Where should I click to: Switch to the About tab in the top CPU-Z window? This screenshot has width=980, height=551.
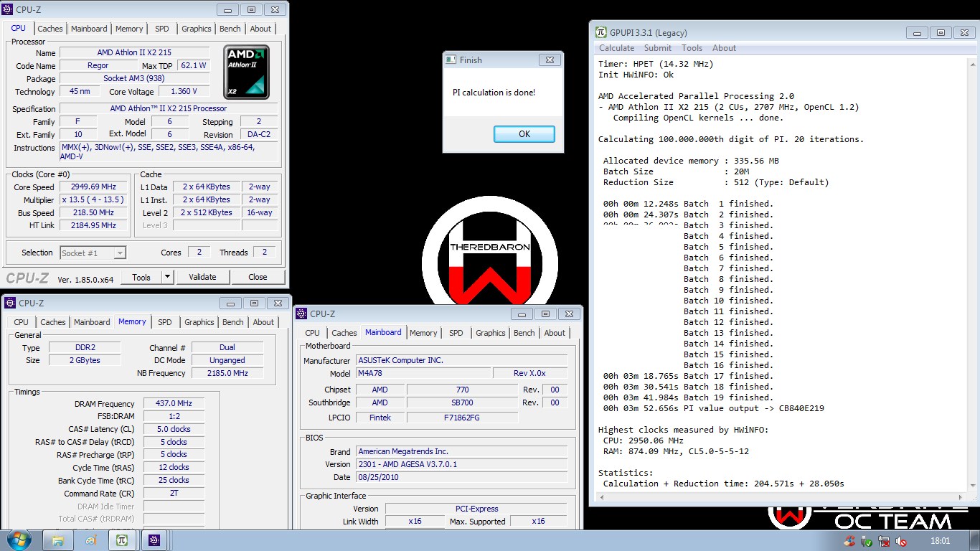click(x=260, y=29)
